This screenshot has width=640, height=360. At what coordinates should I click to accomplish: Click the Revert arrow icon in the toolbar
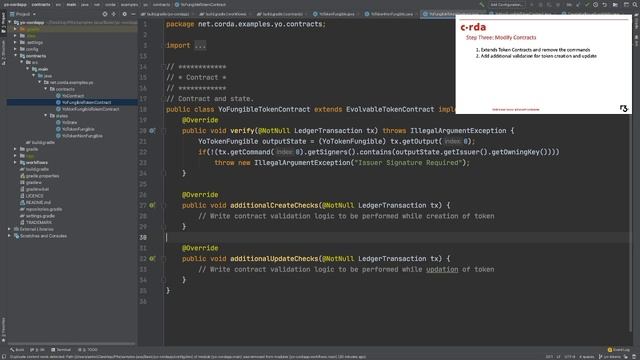click(605, 4)
